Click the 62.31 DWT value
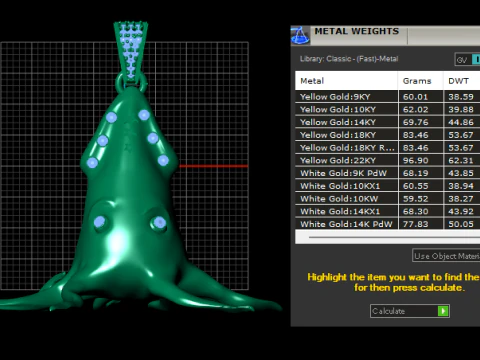The width and height of the screenshot is (480, 360). pos(461,160)
